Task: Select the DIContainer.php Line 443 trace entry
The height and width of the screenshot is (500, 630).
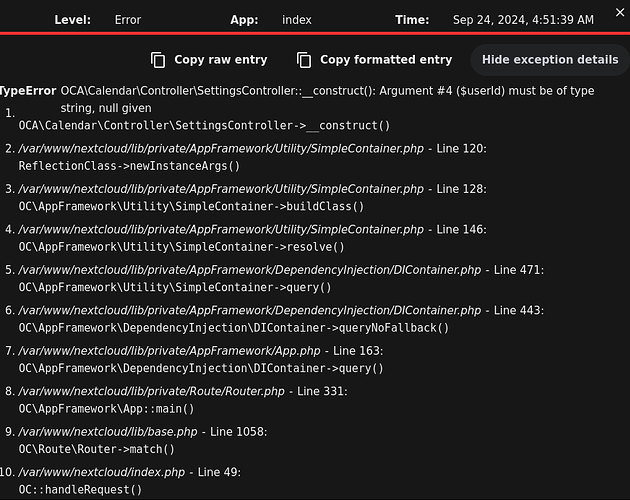Action: tap(280, 310)
